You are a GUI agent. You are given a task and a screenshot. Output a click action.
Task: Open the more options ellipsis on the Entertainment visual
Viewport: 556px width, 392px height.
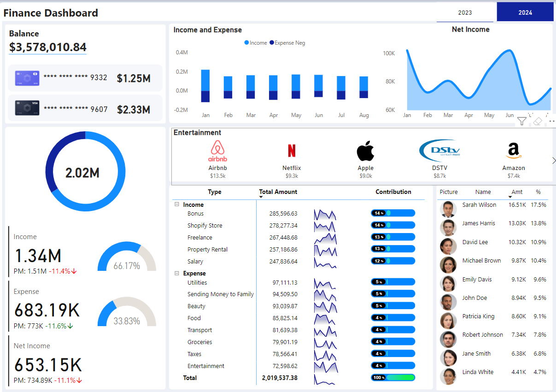552,121
